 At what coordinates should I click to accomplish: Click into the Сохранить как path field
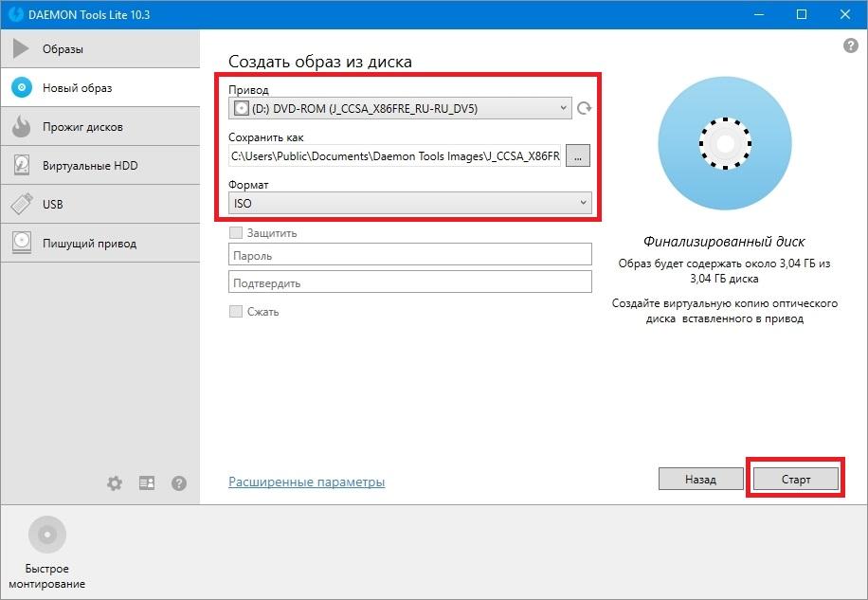395,155
